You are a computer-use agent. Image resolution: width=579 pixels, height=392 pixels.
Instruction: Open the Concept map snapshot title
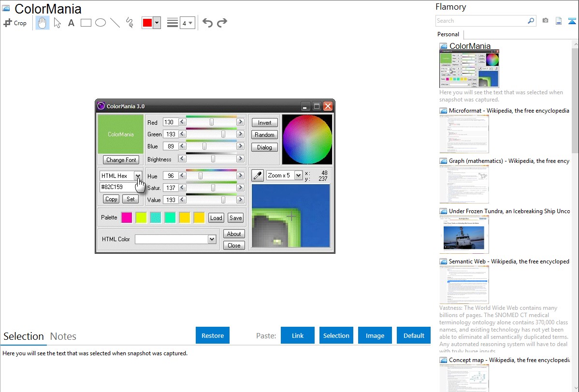[509, 360]
